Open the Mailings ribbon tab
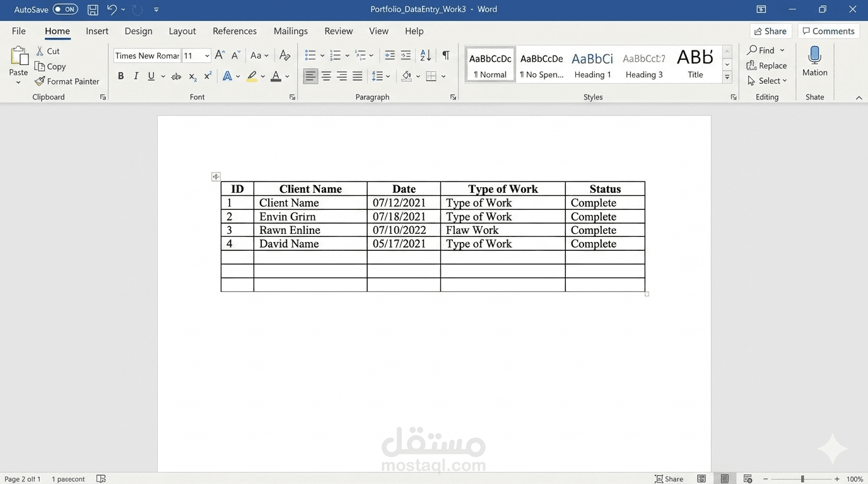The width and height of the screenshot is (868, 484). (290, 30)
